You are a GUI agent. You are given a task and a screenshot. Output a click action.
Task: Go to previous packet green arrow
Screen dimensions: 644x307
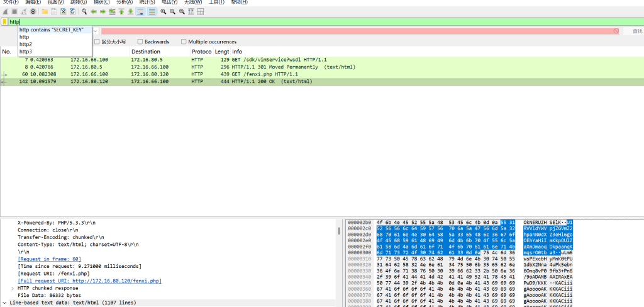tap(94, 11)
